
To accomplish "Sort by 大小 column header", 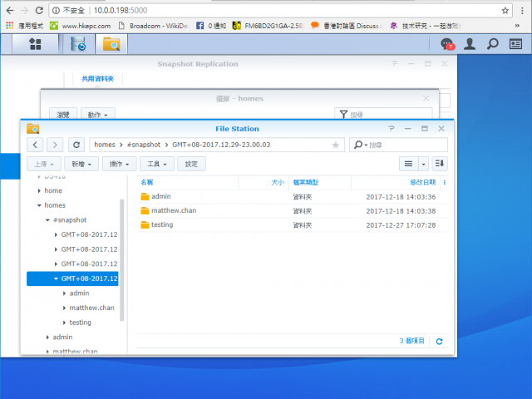I will pos(278,183).
